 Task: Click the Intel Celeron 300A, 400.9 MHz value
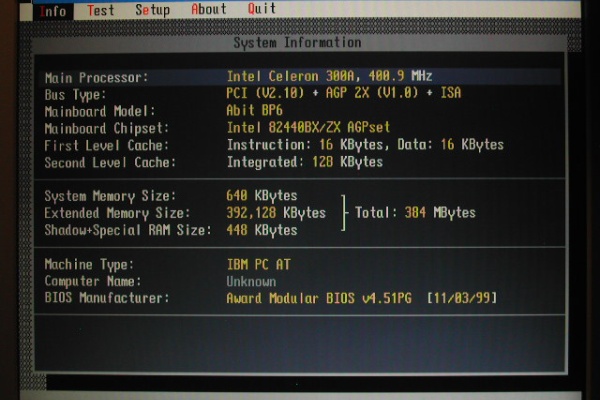(329, 76)
